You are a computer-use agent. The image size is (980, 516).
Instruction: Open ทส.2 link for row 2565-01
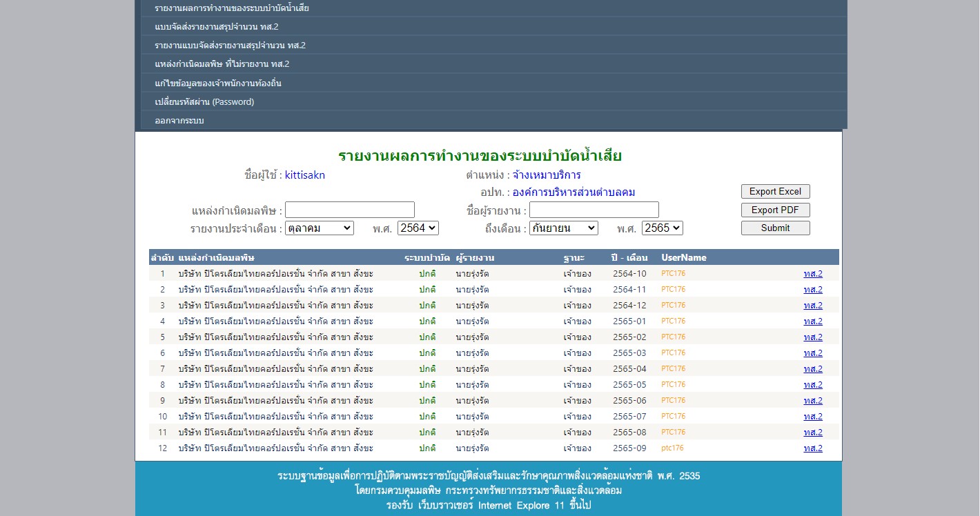pyautogui.click(x=813, y=321)
